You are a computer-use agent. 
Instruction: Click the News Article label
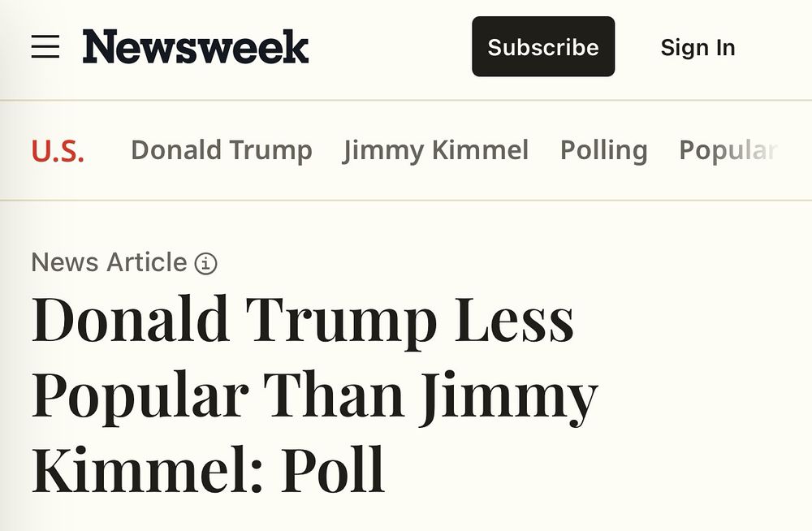pos(109,263)
